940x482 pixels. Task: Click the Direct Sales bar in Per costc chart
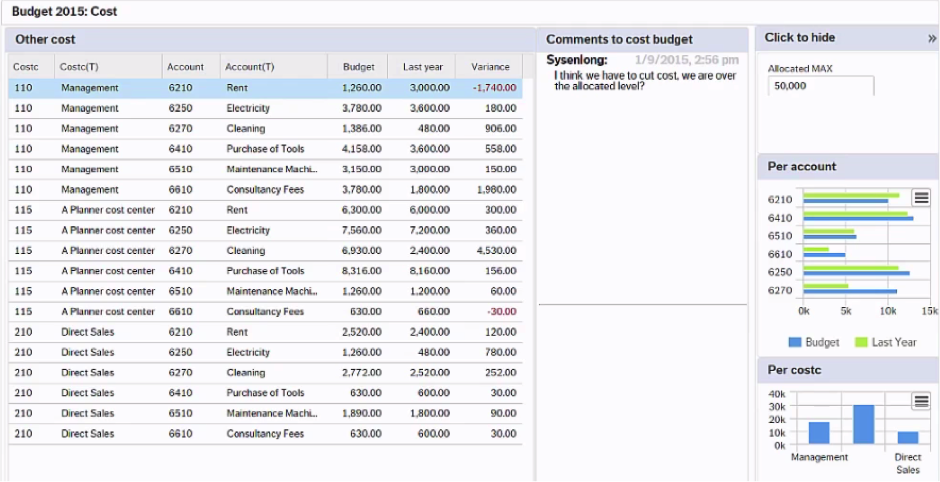pyautogui.click(x=908, y=438)
